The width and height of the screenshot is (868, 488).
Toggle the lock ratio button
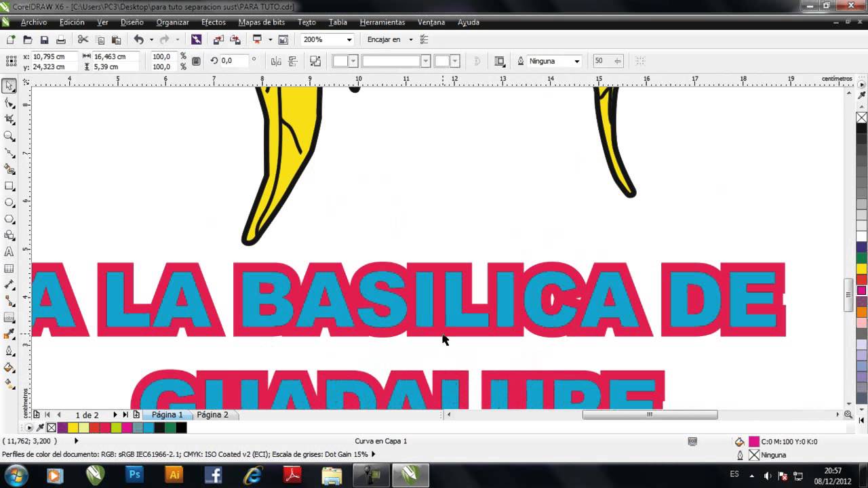(196, 61)
